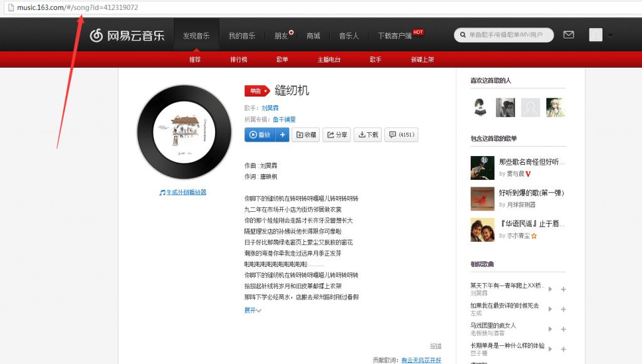Add song to playlist with plus button

[283, 135]
